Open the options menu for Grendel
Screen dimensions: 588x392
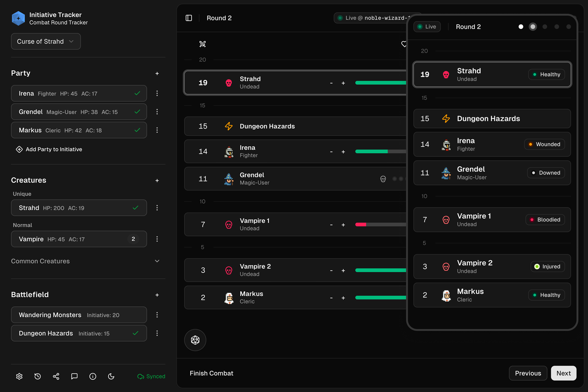coord(157,112)
